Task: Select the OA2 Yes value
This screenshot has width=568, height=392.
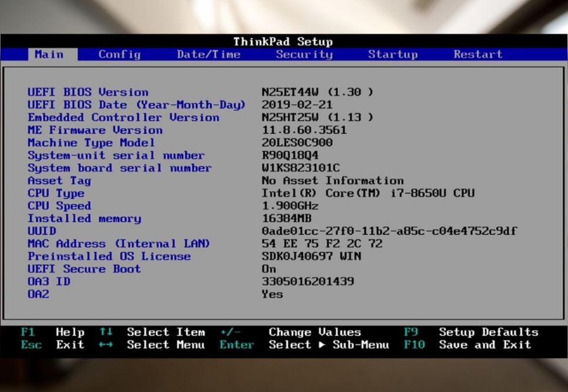Action: (x=272, y=294)
